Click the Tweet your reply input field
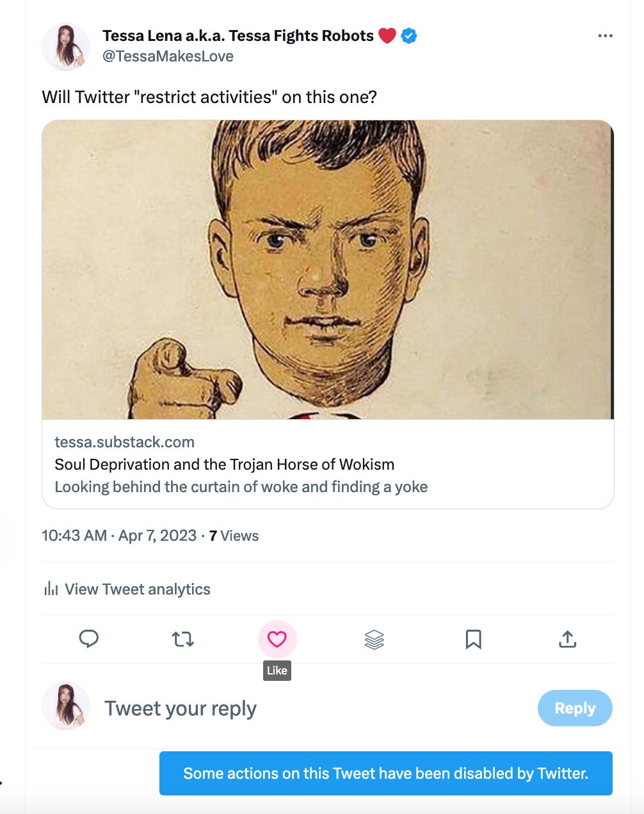Image resolution: width=644 pixels, height=814 pixels. (181, 708)
